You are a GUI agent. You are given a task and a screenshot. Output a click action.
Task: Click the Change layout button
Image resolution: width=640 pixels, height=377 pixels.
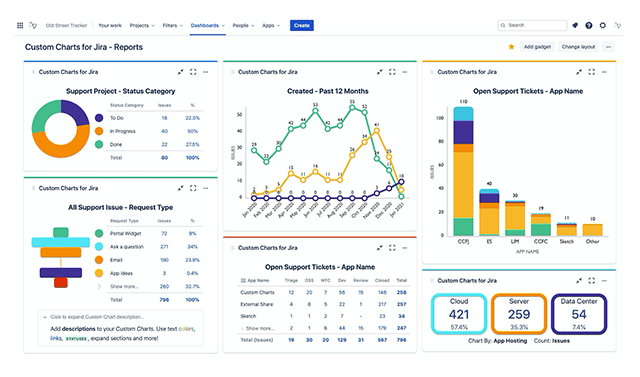[578, 47]
